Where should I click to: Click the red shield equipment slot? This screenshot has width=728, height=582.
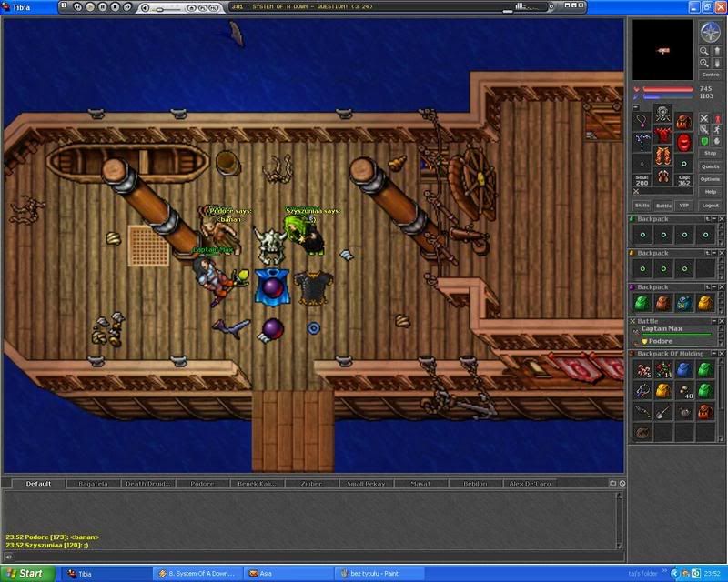[684, 143]
